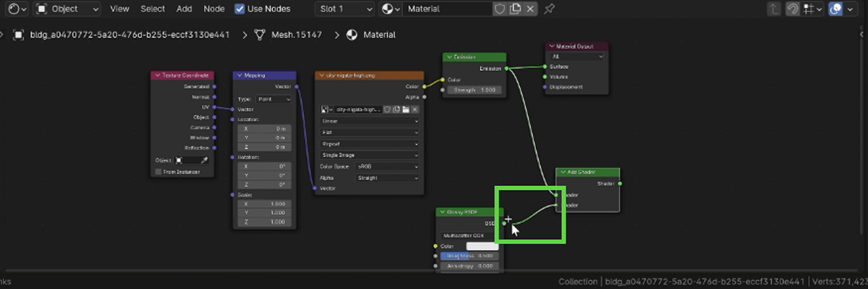
Task: Open the Color Space sRGB dropdown
Action: coord(388,166)
